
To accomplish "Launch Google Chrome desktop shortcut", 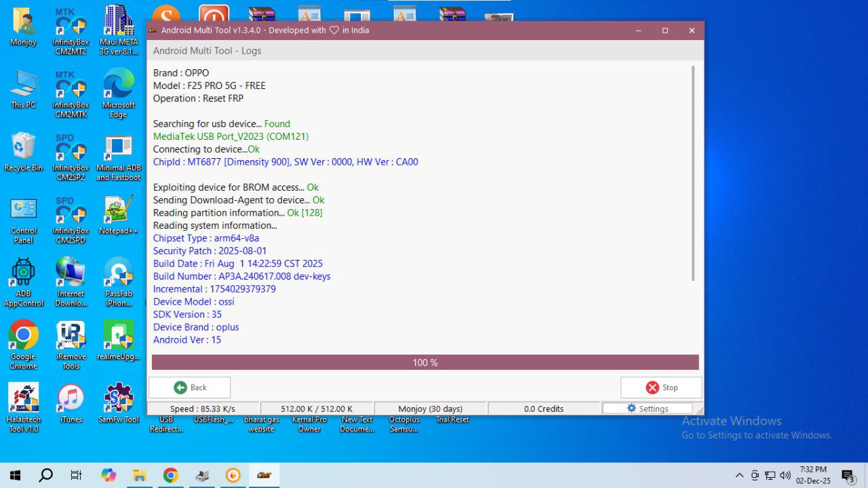I will point(24,345).
